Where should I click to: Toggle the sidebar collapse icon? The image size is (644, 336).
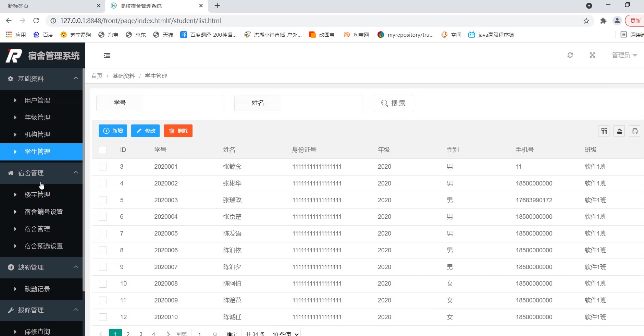(107, 56)
